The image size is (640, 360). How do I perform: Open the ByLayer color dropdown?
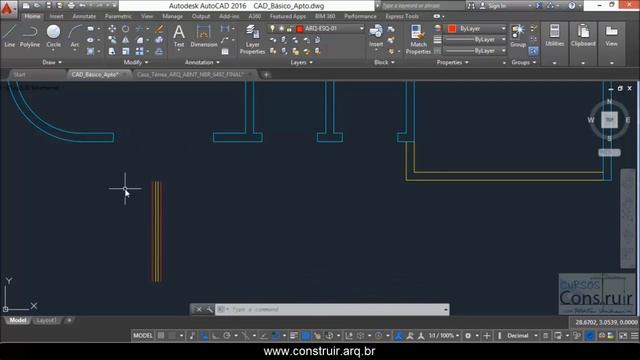pyautogui.click(x=476, y=29)
